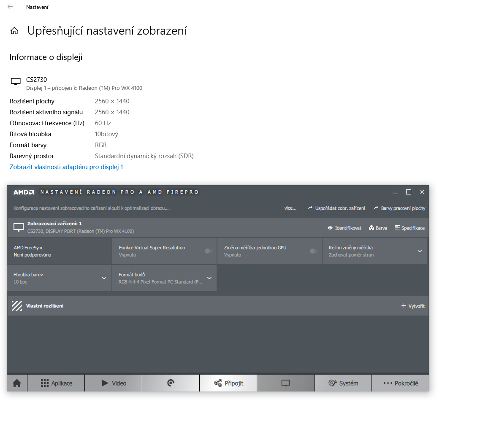491x448 pixels.
Task: Open the Radeon gaming tab icon
Action: pos(171,383)
